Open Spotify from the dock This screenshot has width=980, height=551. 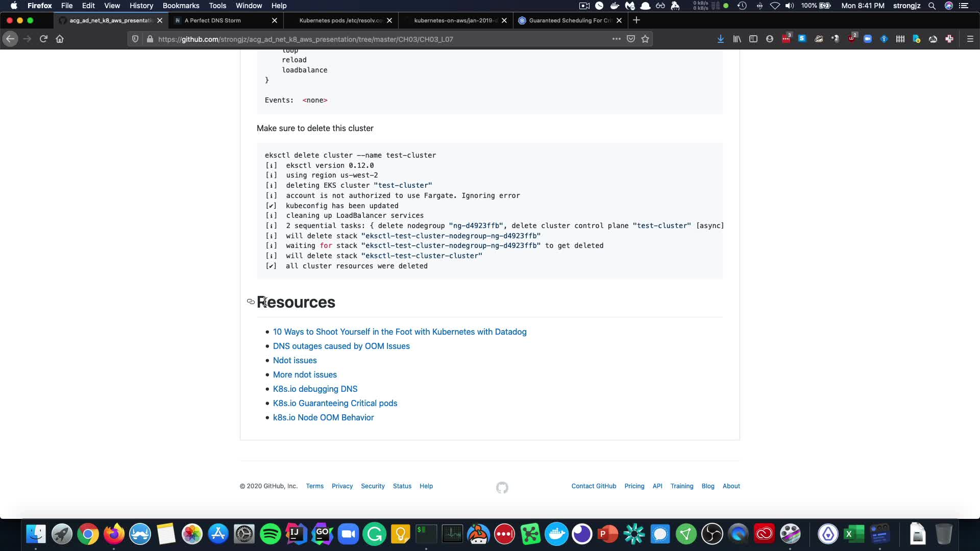point(270,534)
